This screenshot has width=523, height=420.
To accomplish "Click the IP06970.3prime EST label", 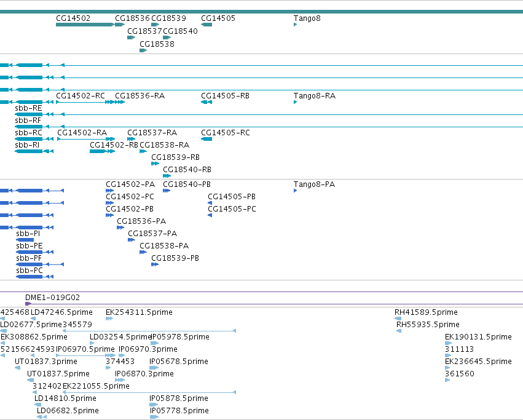I will pyautogui.click(x=148, y=349).
